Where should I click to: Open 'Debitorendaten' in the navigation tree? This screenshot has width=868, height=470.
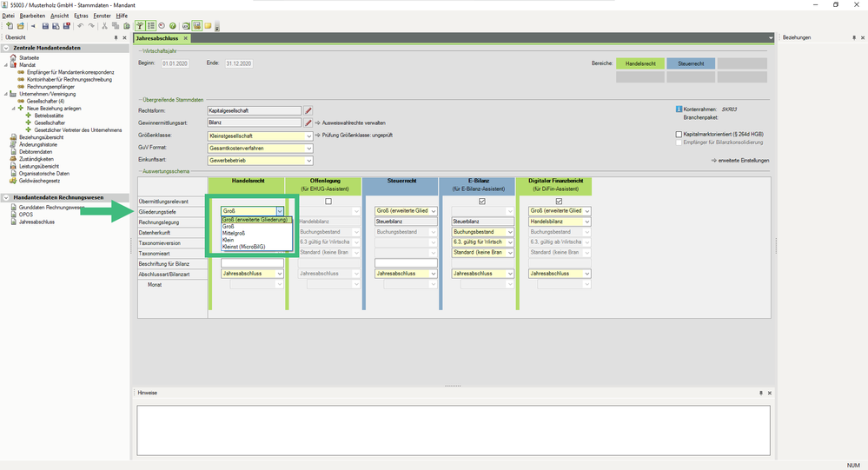point(36,151)
